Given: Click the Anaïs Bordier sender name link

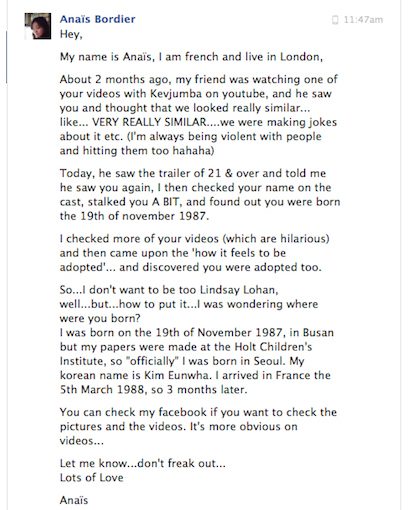Looking at the screenshot, I should tap(98, 19).
